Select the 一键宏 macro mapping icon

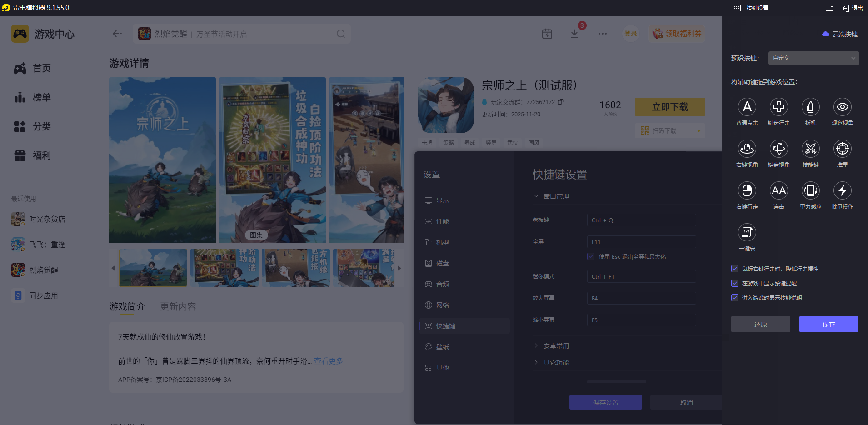click(748, 233)
